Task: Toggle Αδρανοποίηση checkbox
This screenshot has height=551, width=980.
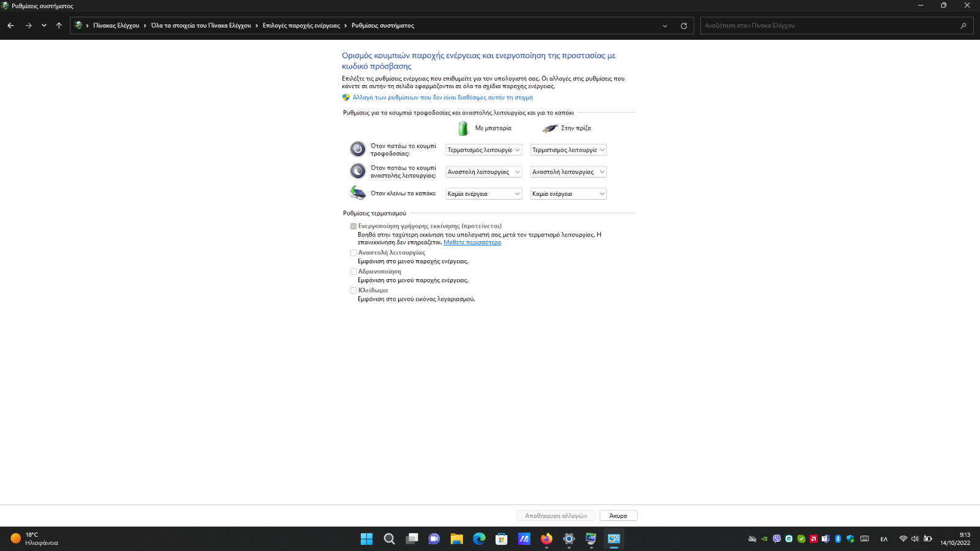Action: pos(353,271)
